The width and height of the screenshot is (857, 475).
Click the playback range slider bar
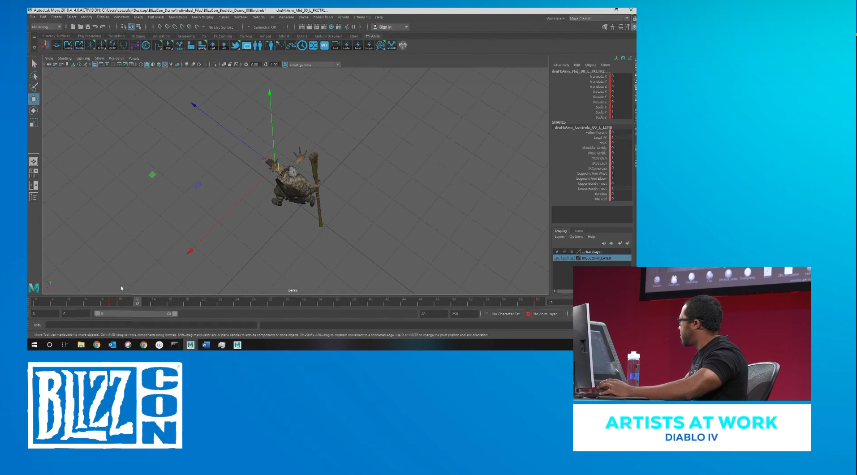[136, 314]
